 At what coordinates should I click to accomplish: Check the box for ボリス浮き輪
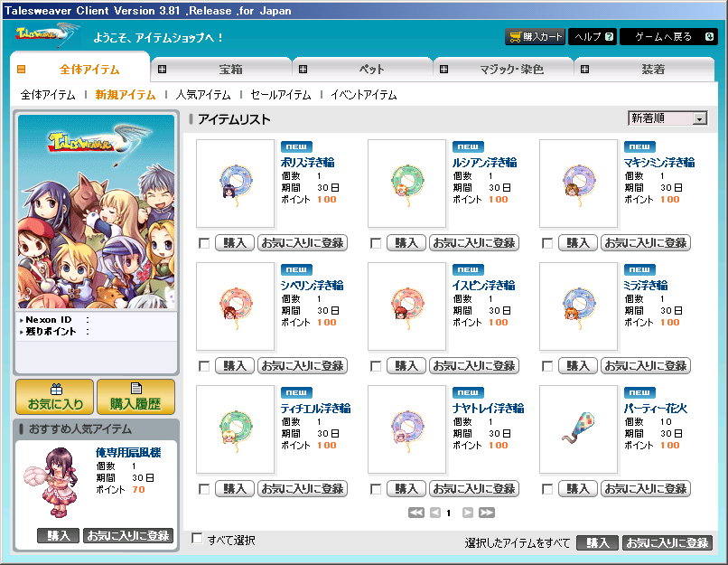pyautogui.click(x=204, y=243)
